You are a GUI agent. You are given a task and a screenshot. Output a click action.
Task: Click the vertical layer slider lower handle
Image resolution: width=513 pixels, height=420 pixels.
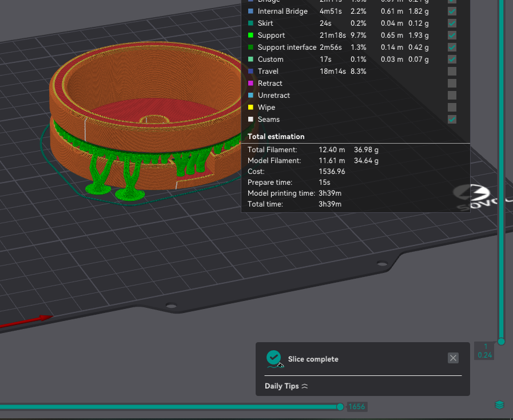502,342
